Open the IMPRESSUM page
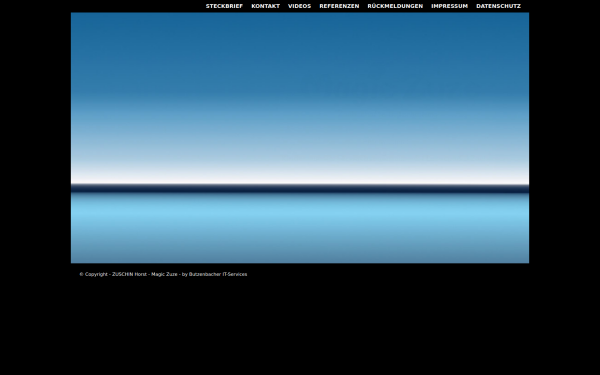 coord(450,6)
